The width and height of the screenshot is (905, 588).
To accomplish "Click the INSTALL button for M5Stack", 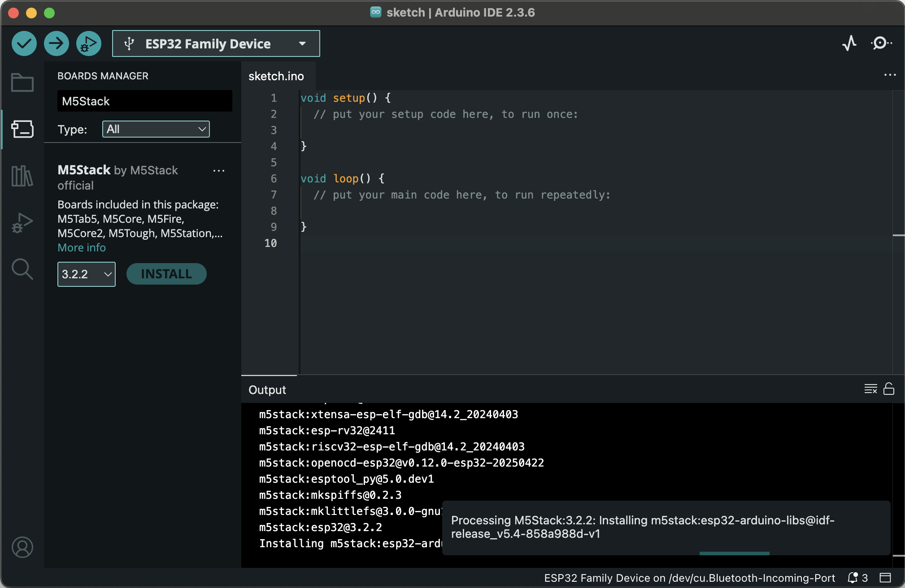I will (x=166, y=274).
